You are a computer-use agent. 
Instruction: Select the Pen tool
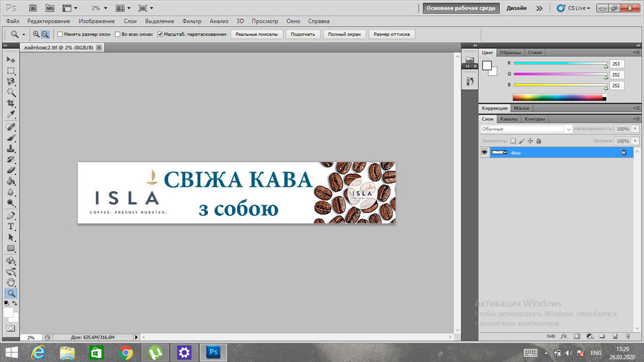pyautogui.click(x=11, y=215)
